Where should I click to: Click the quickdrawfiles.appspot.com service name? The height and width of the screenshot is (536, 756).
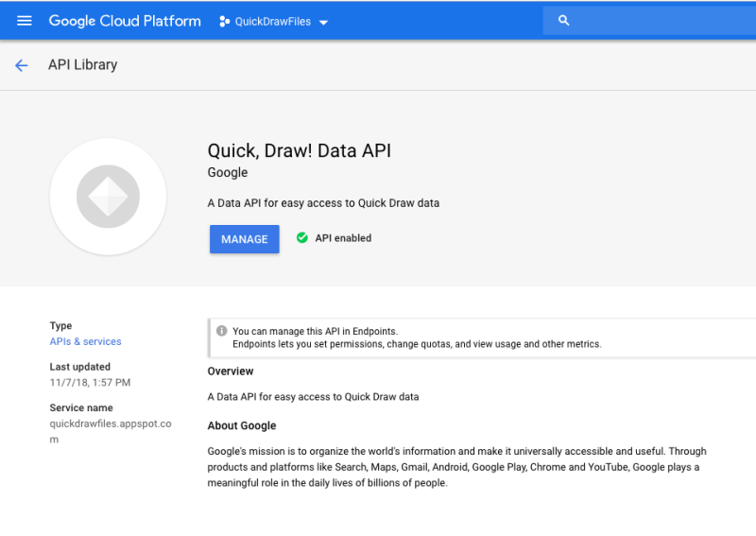tap(111, 431)
